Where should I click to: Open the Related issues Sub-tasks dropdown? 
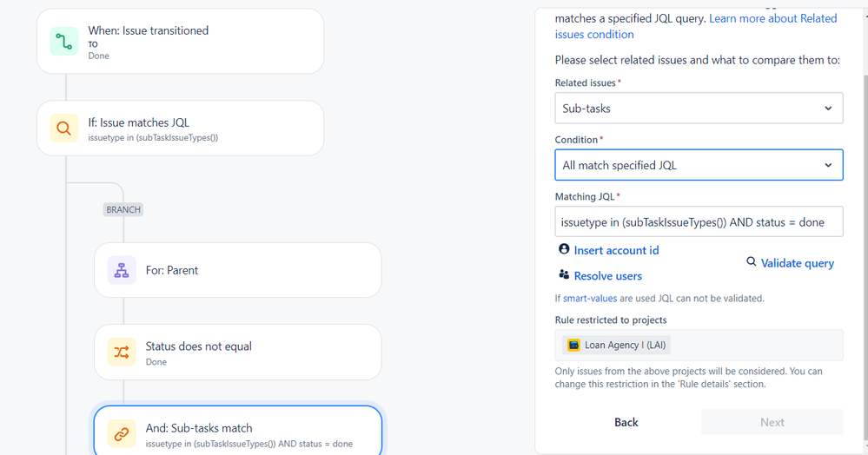point(699,108)
